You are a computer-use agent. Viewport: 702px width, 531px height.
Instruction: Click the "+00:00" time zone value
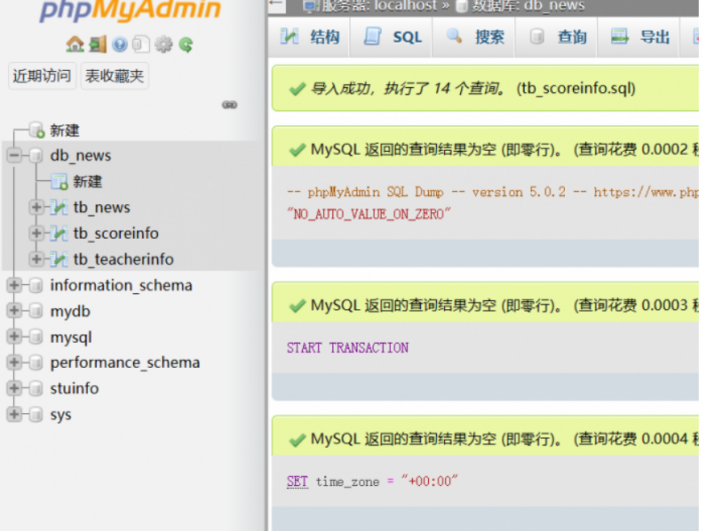[x=429, y=482]
